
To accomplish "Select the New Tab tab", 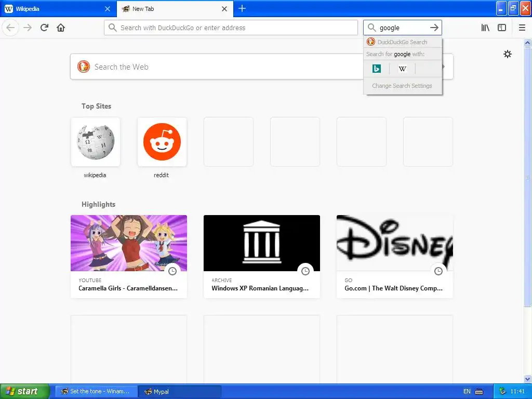I will coord(175,9).
